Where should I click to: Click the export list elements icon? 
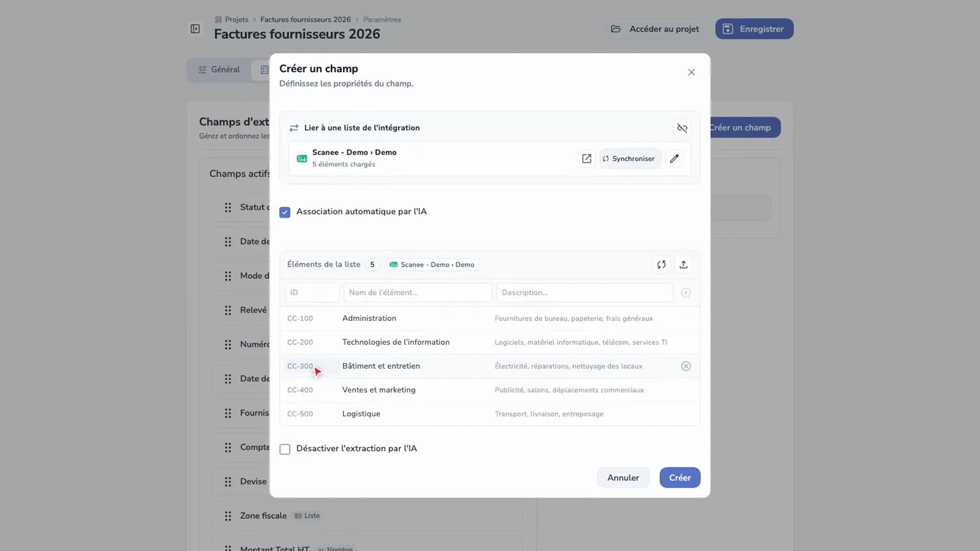pyautogui.click(x=683, y=265)
